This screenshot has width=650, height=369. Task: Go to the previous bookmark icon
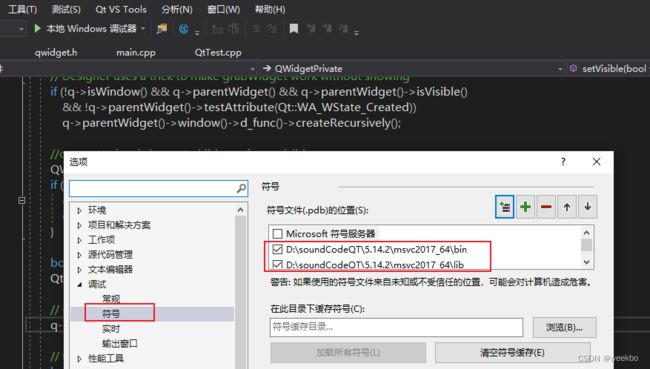(x=311, y=29)
